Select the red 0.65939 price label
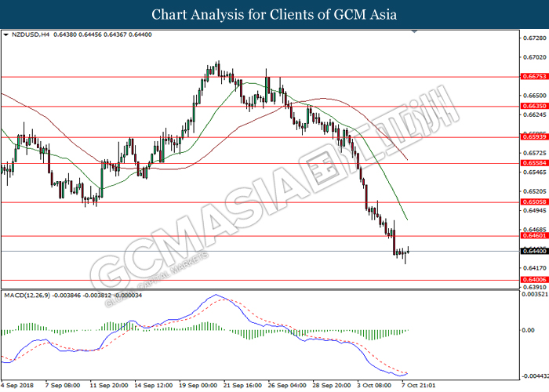This screenshot has width=549, height=392. (534, 137)
